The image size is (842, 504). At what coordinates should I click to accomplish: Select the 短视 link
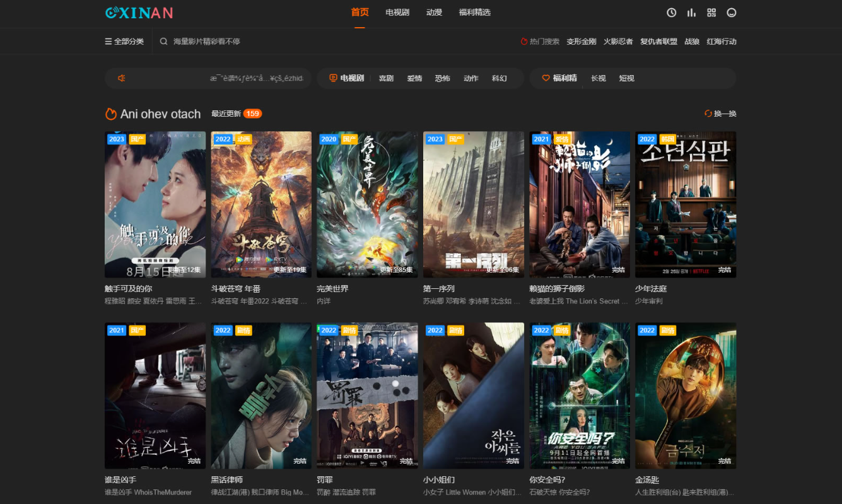click(x=627, y=78)
